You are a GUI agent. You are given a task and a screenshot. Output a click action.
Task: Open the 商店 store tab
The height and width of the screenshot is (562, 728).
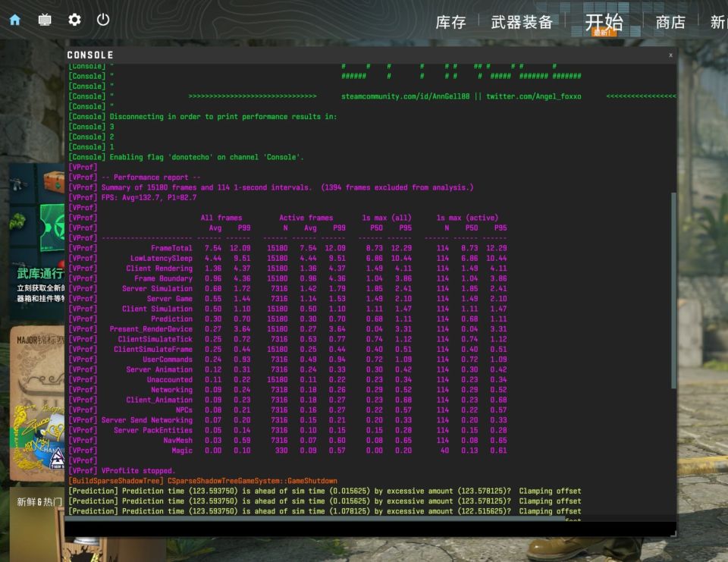click(x=670, y=22)
